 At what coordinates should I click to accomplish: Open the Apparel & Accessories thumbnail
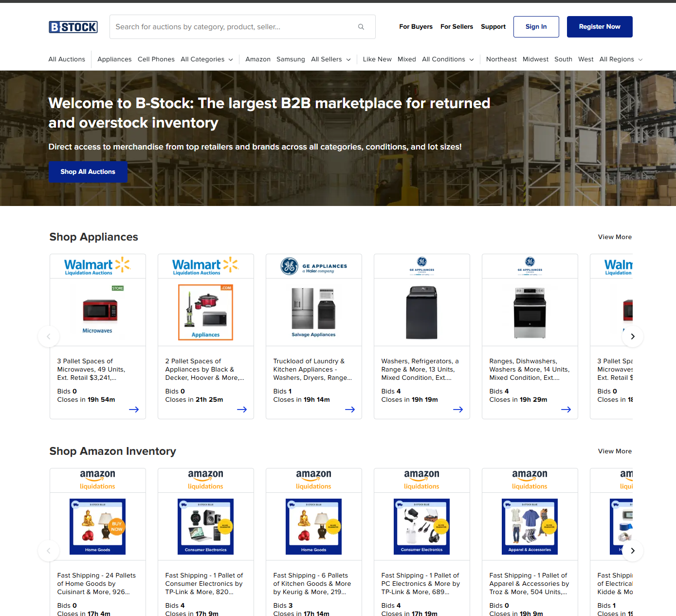pyautogui.click(x=530, y=526)
